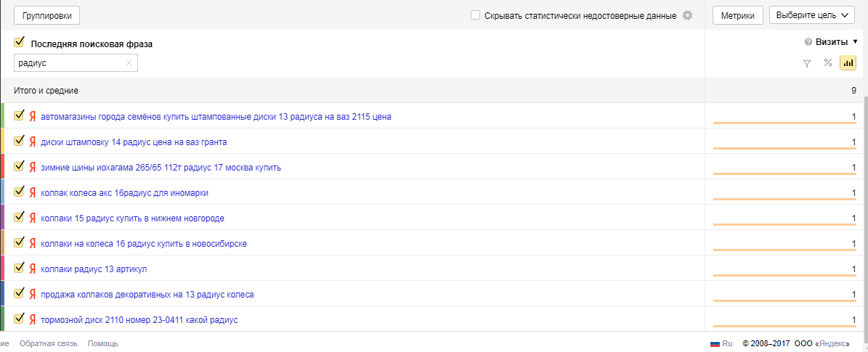Click the filter funnel icon under Визиты
The height and width of the screenshot is (352, 868).
tap(806, 63)
